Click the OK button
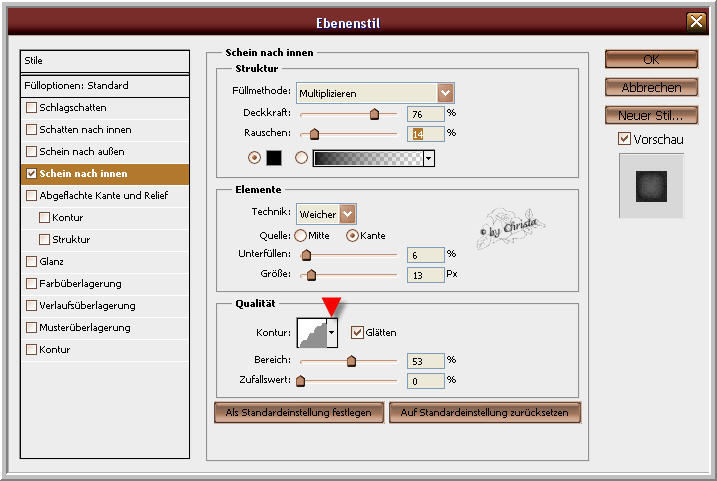Image resolution: width=717 pixels, height=481 pixels. 651,59
